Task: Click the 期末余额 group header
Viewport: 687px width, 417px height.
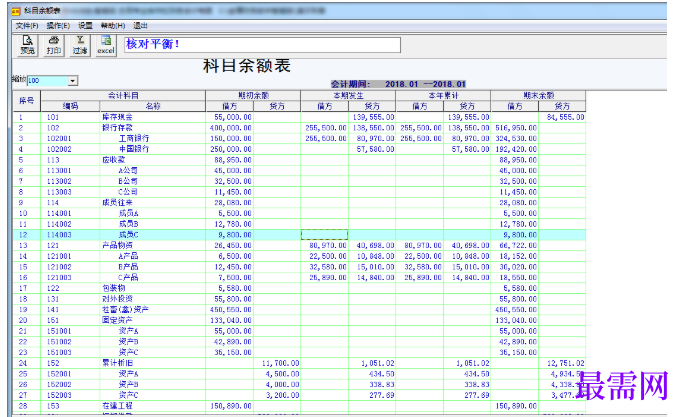Action: [538, 95]
